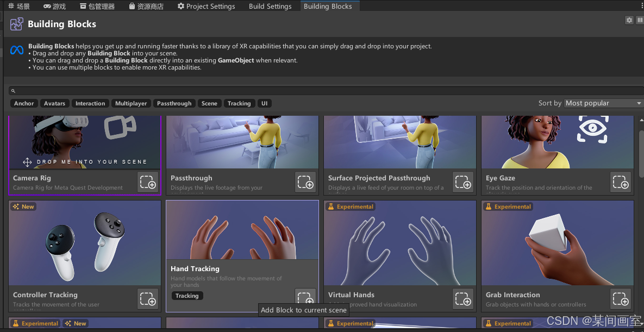Filter blocks by Interaction tag

(x=90, y=104)
